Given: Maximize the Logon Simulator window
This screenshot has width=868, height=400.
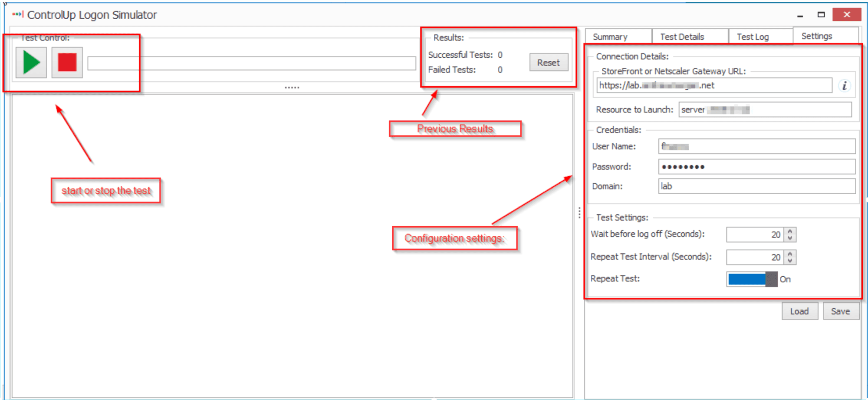Looking at the screenshot, I should coord(821,15).
